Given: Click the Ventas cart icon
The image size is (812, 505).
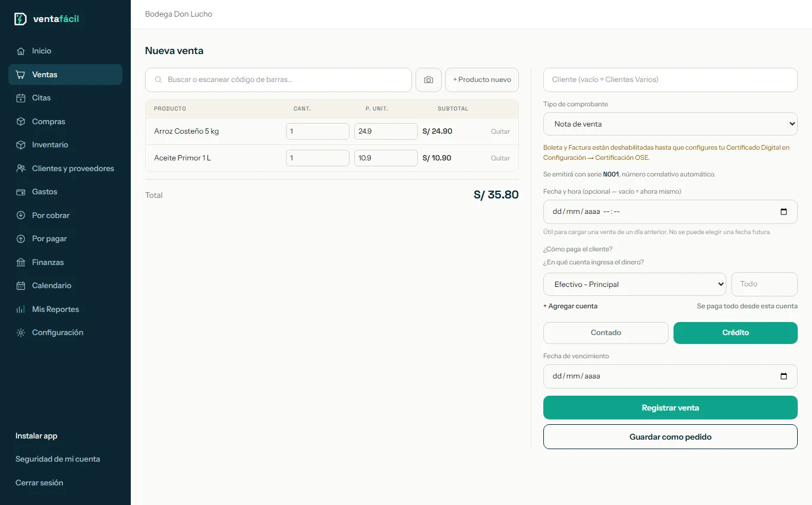Looking at the screenshot, I should click(x=21, y=75).
